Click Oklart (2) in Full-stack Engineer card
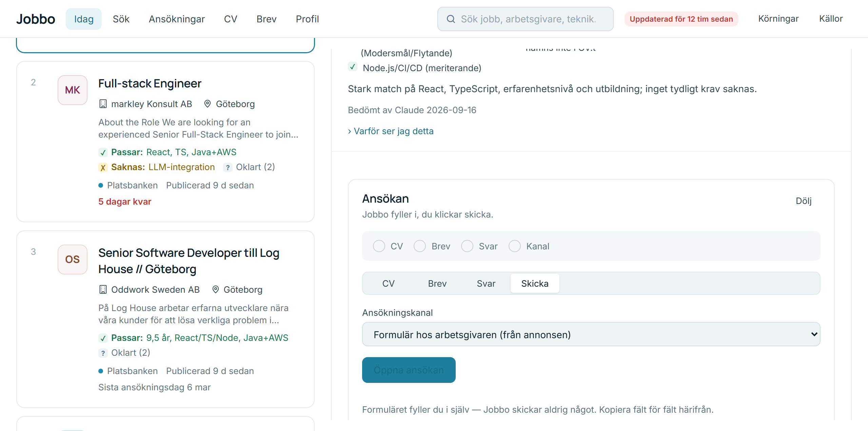 point(255,167)
